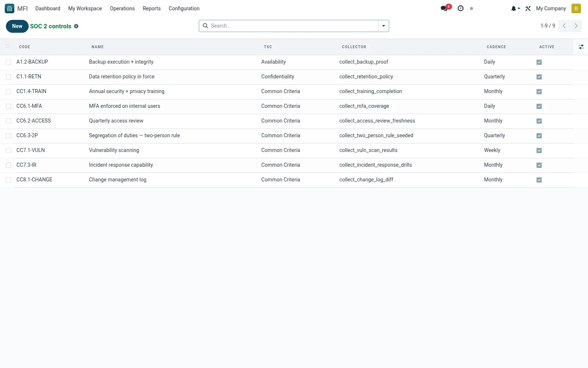588x368 pixels.
Task: Select the A1.2-BACKUP row checkbox
Action: (x=8, y=62)
